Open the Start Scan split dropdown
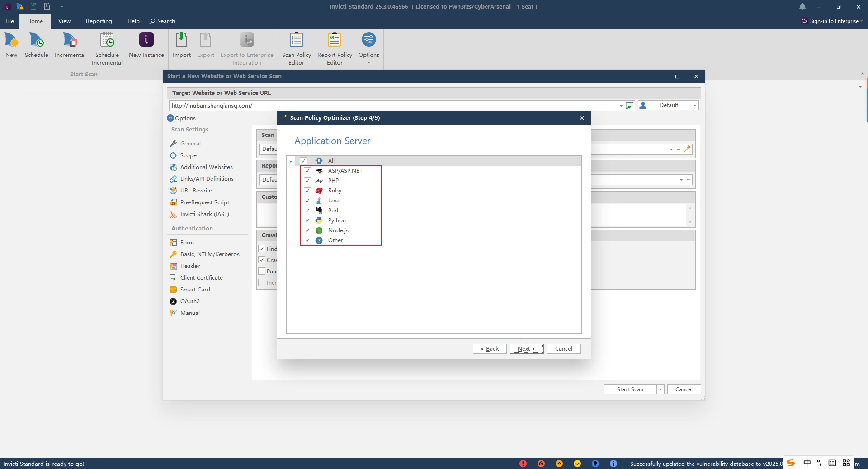 (x=660, y=389)
